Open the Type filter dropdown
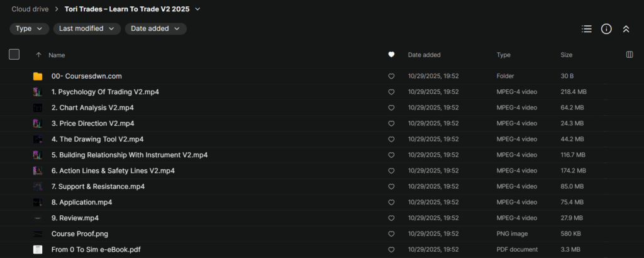644x258 pixels. coord(30,28)
